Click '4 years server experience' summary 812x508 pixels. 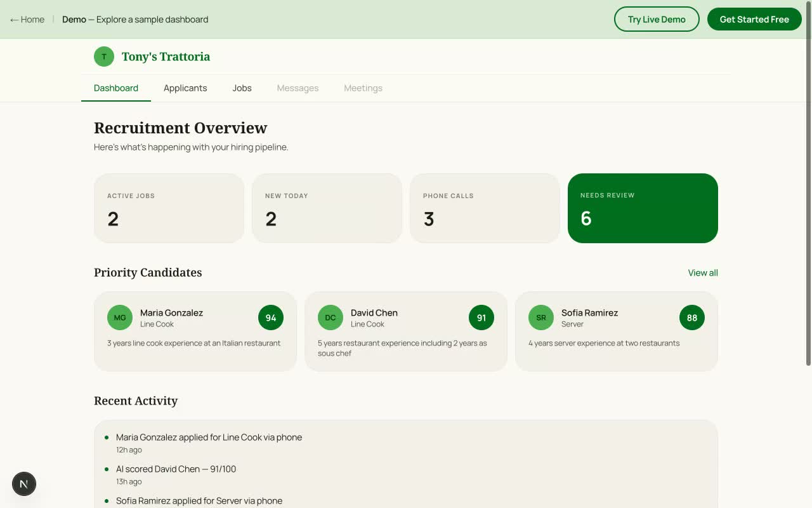point(604,344)
